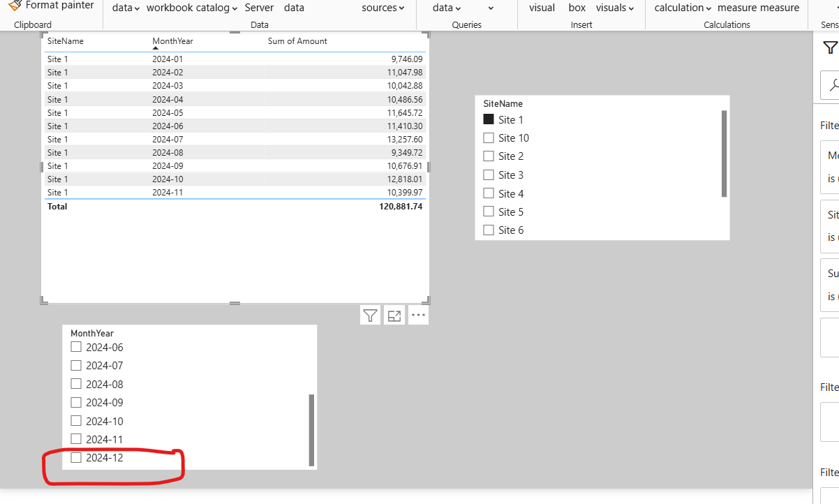The height and width of the screenshot is (504, 839).
Task: Check Site 1 in SiteName slicer
Action: point(489,119)
